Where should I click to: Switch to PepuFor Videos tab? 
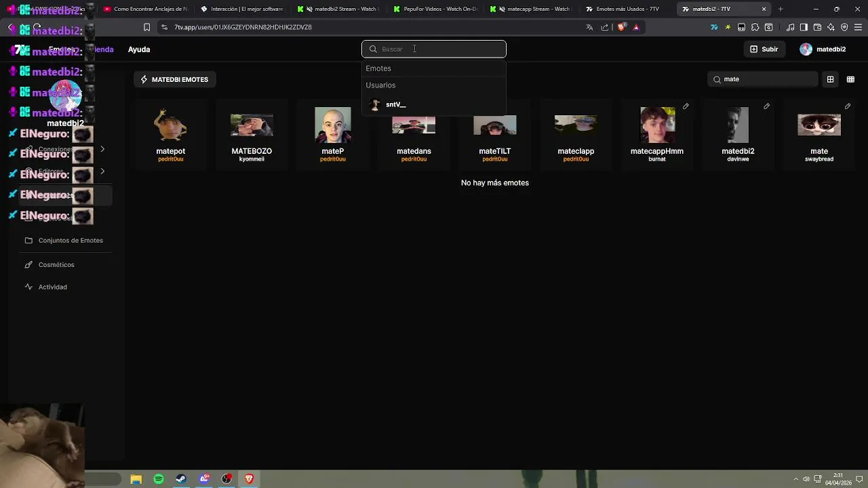(x=435, y=9)
